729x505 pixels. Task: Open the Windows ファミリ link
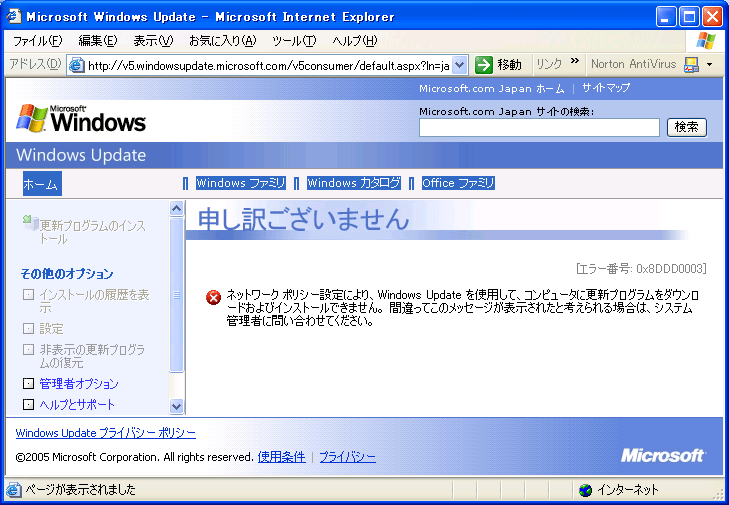[240, 183]
